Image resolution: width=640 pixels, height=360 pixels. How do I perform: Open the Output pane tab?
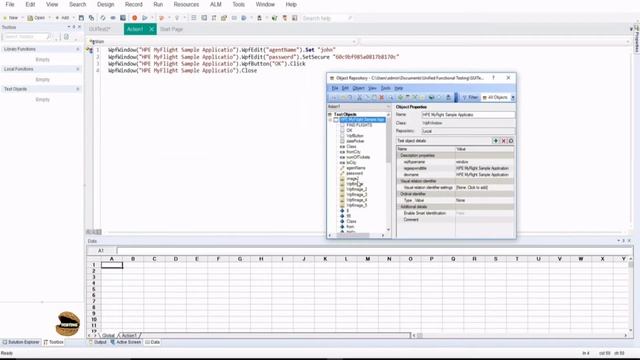click(98, 342)
